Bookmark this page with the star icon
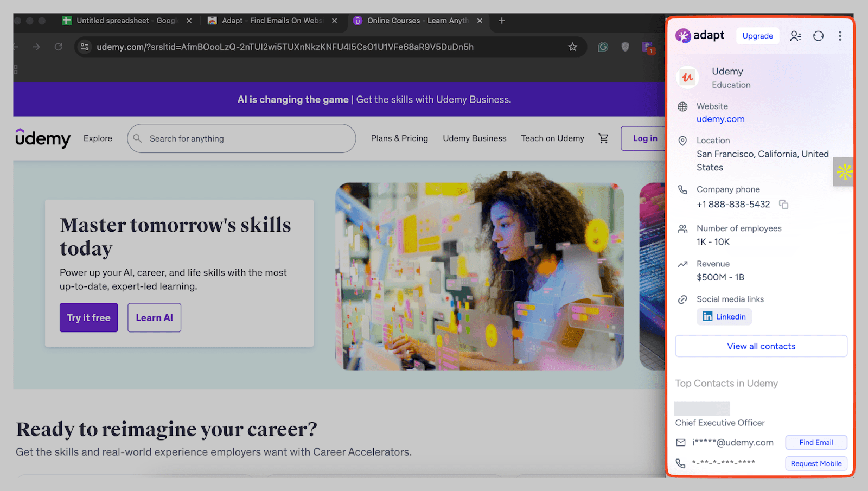Screen dimensions: 868x491 coord(572,47)
